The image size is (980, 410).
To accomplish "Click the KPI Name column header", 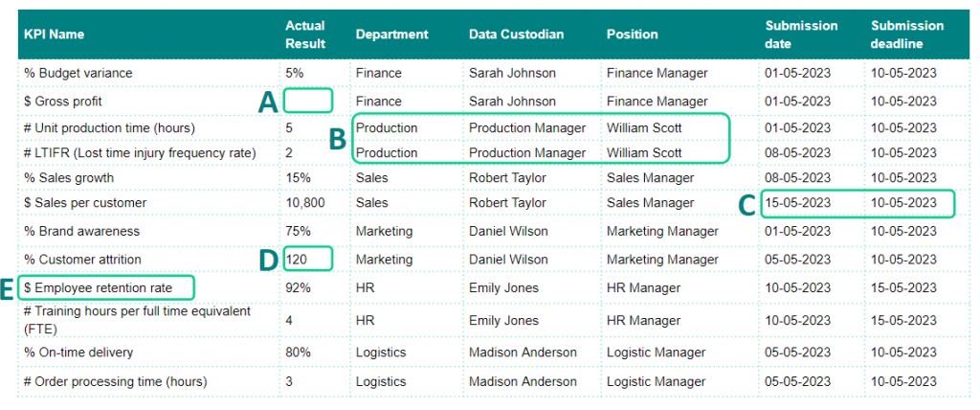I will point(55,34).
